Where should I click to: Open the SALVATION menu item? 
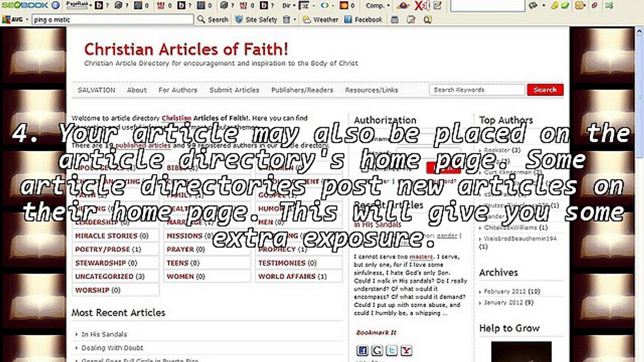pyautogui.click(x=96, y=90)
